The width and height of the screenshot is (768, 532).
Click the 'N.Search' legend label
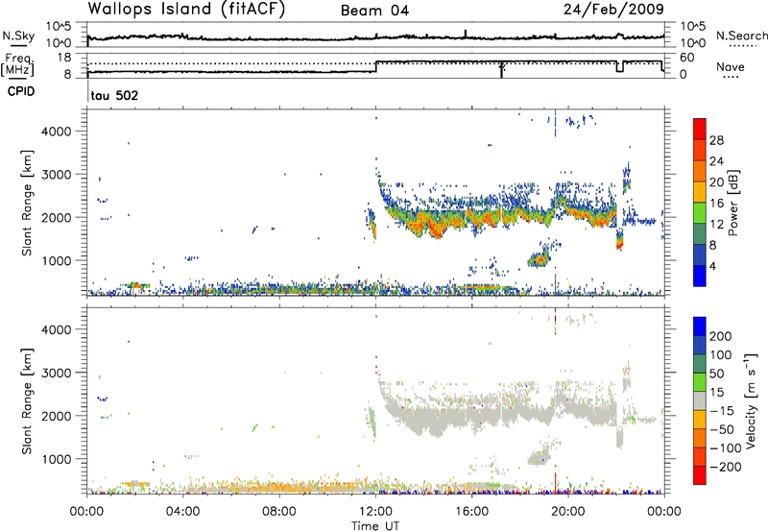click(741, 36)
